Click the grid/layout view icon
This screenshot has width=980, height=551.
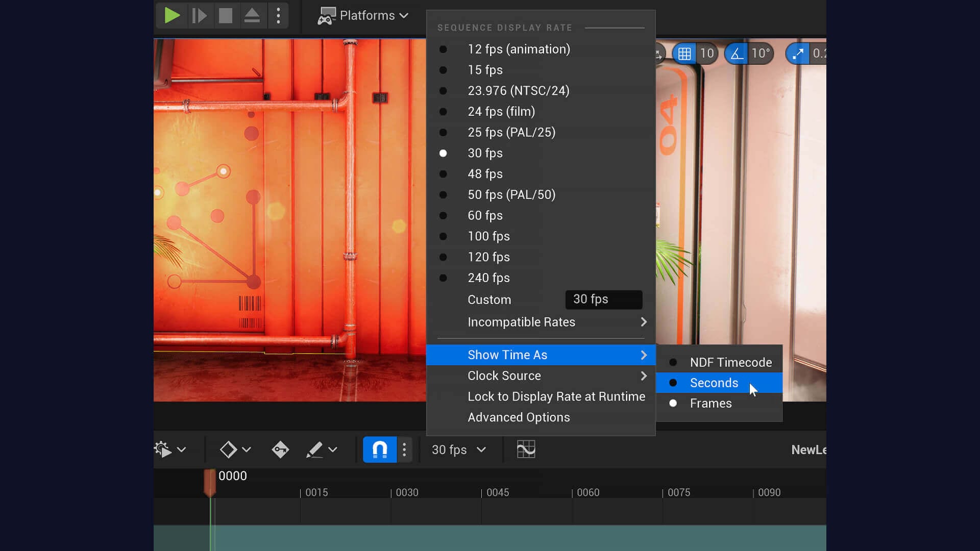[x=684, y=53]
